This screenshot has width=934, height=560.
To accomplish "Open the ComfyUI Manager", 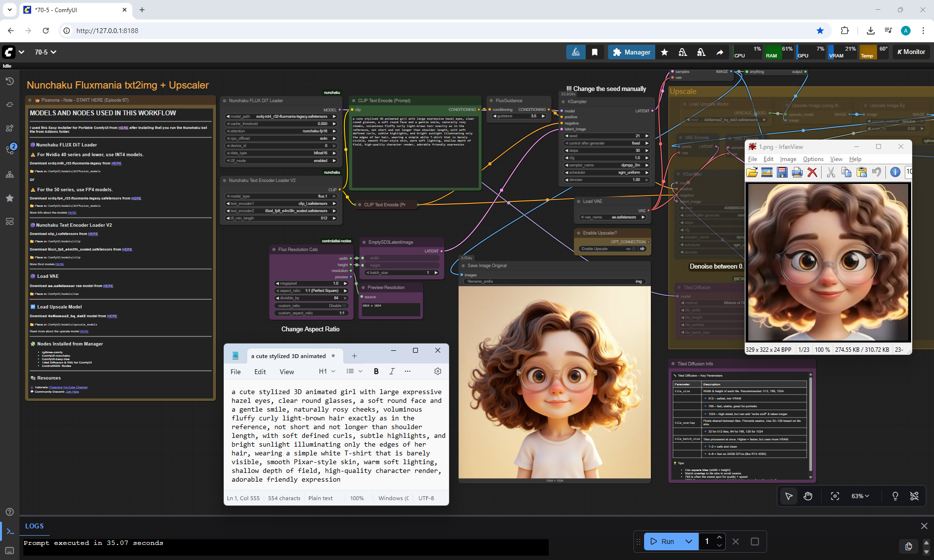I will pos(631,52).
